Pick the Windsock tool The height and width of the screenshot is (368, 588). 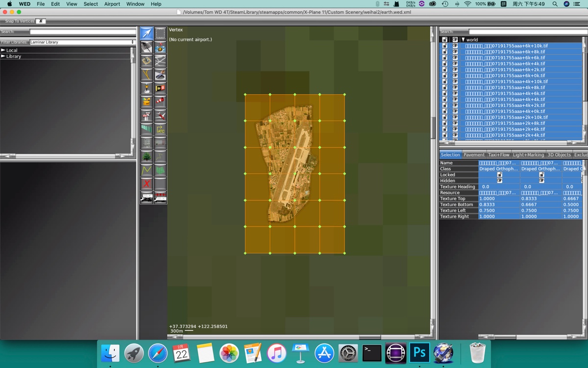160,102
